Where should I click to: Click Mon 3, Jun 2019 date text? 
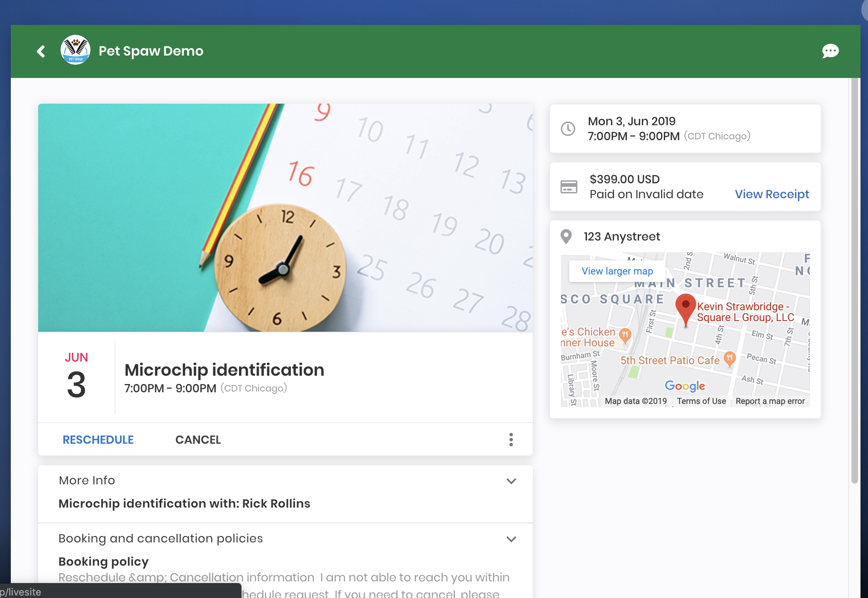click(631, 121)
